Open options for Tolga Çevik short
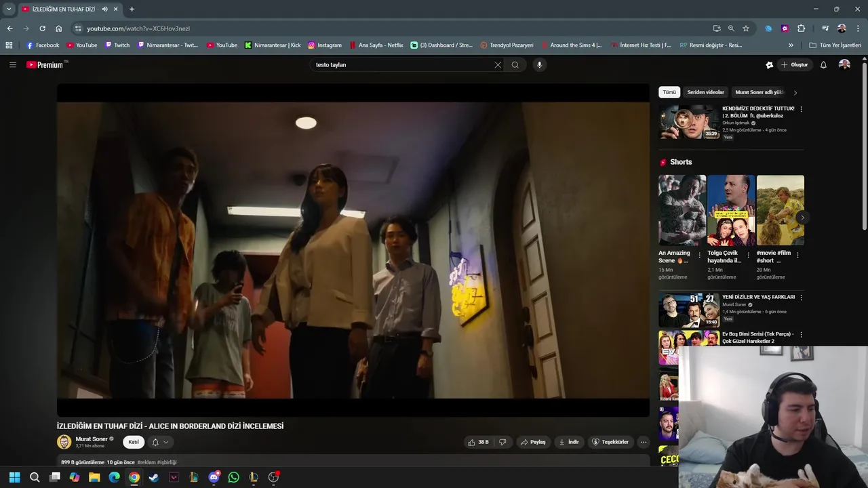 749,256
